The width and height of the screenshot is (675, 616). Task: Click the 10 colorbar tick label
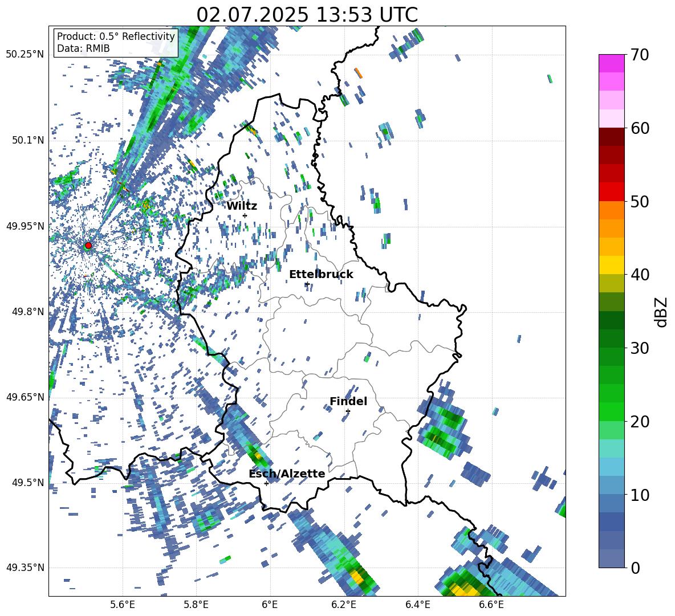pos(640,495)
